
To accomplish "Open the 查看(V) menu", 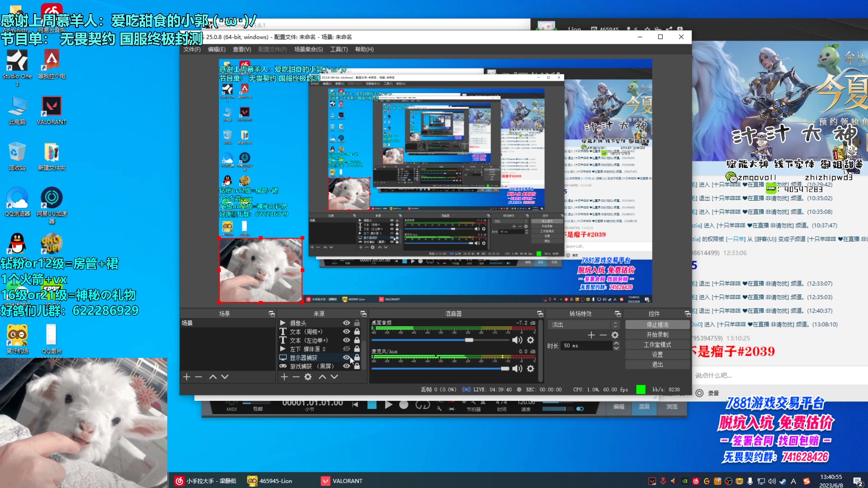I will pyautogui.click(x=242, y=49).
